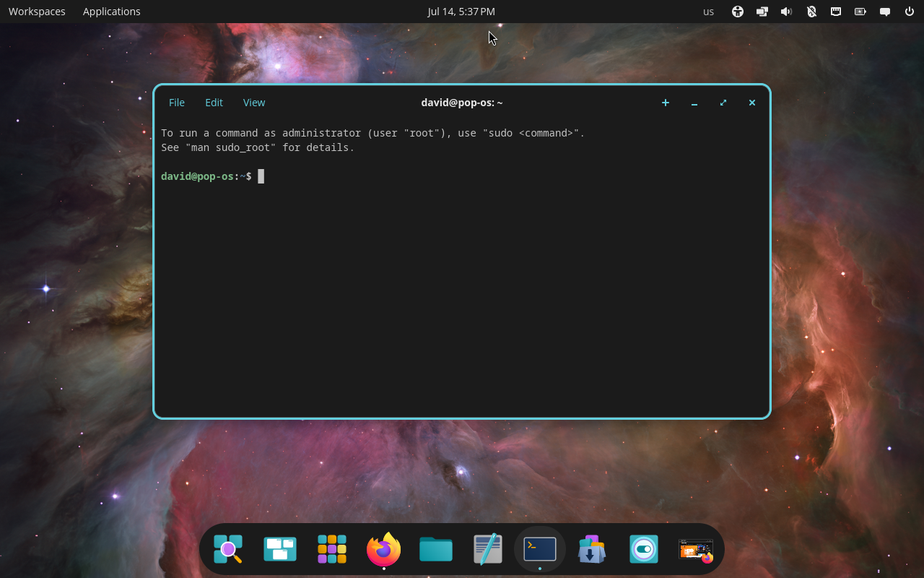Minimize the terminal window
Image resolution: width=924 pixels, height=578 pixels.
point(694,103)
